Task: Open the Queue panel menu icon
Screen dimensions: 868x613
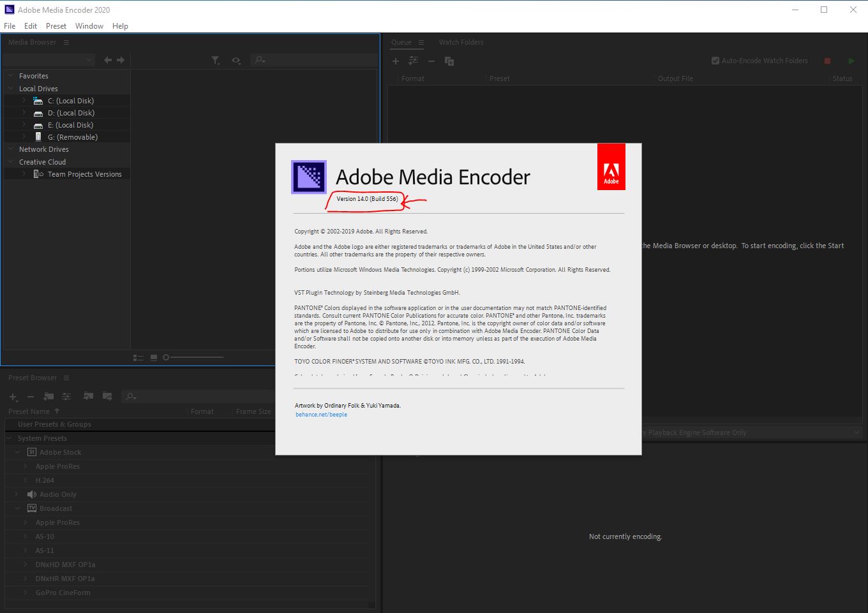Action: pyautogui.click(x=421, y=42)
